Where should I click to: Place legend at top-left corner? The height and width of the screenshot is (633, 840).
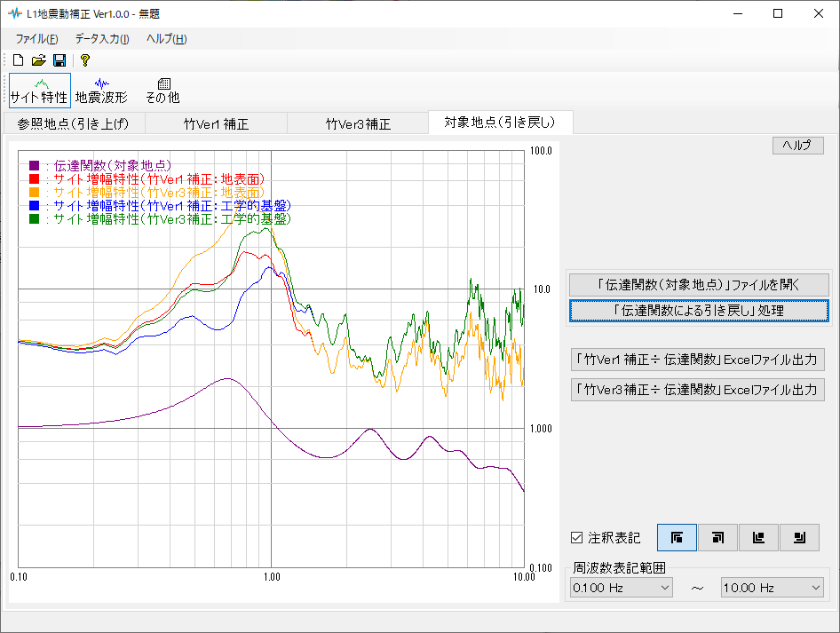[x=677, y=537]
